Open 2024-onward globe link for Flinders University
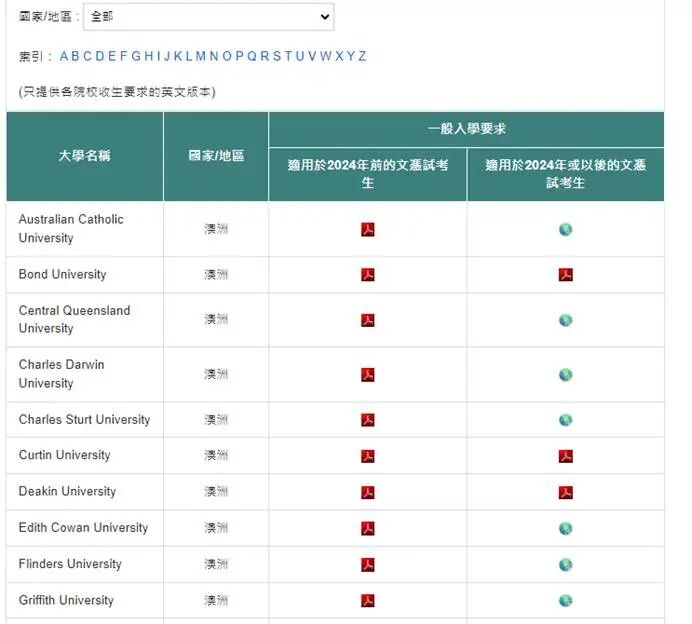 [x=565, y=564]
